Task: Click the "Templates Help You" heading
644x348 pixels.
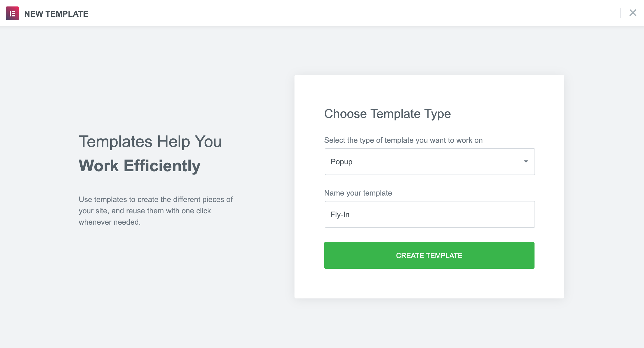Action: [x=150, y=141]
